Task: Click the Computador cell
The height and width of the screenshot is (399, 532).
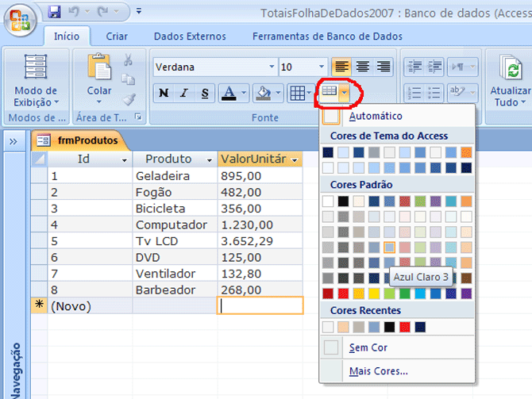Action: (175, 224)
